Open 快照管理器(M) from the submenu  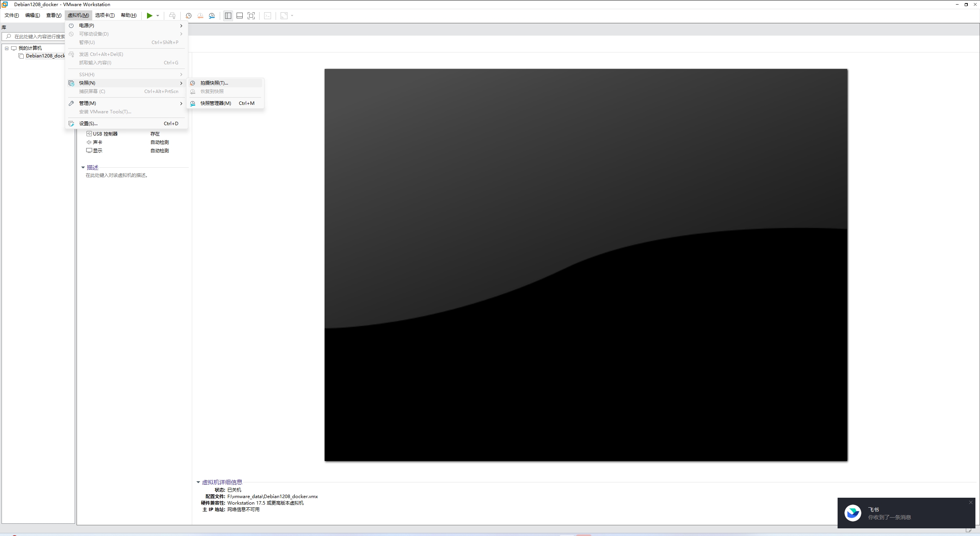pyautogui.click(x=216, y=103)
